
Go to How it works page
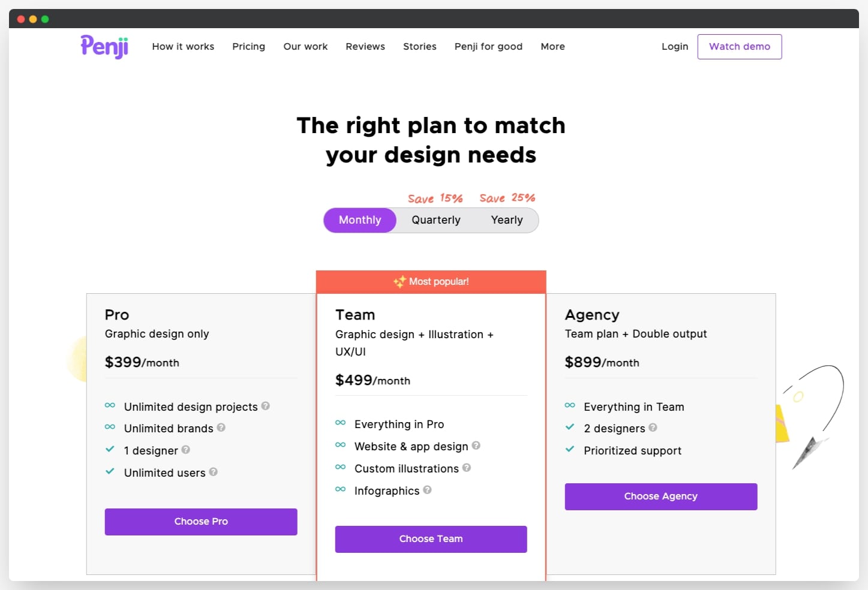coord(183,47)
